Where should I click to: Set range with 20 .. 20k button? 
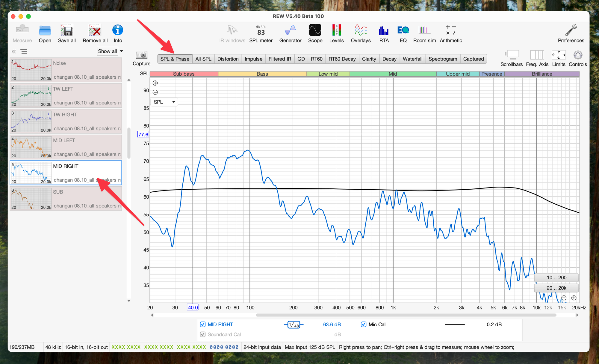tap(556, 288)
